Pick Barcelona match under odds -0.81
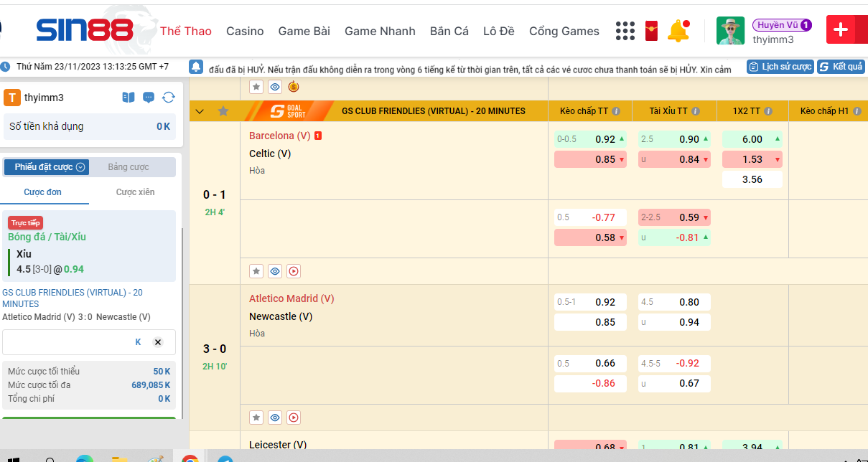The image size is (868, 462). tap(674, 237)
